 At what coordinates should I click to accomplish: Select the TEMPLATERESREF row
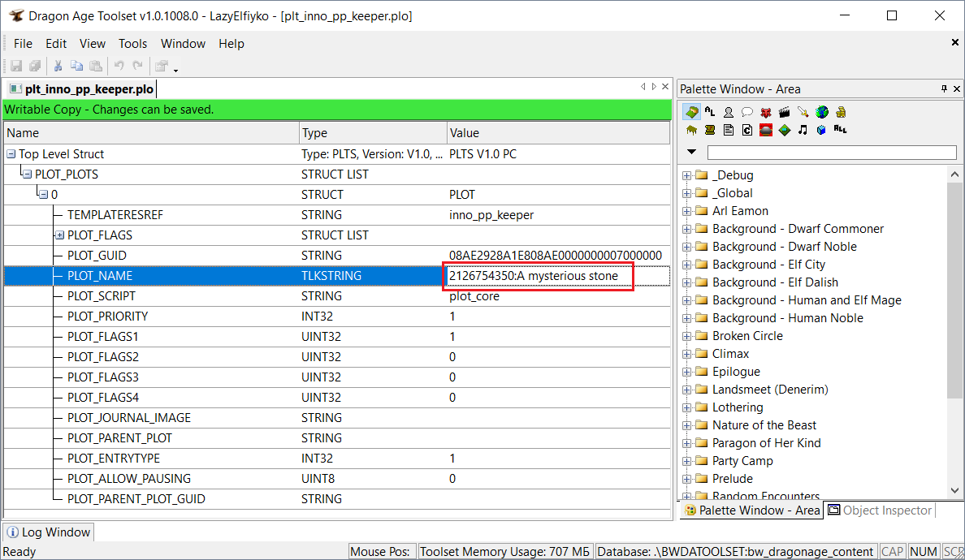pos(336,215)
